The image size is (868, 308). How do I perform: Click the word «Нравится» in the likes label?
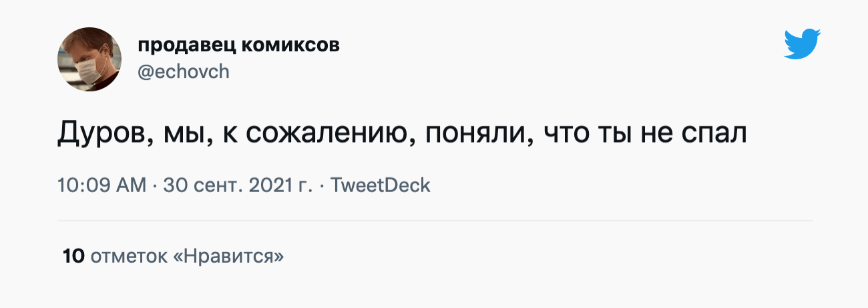(x=228, y=256)
